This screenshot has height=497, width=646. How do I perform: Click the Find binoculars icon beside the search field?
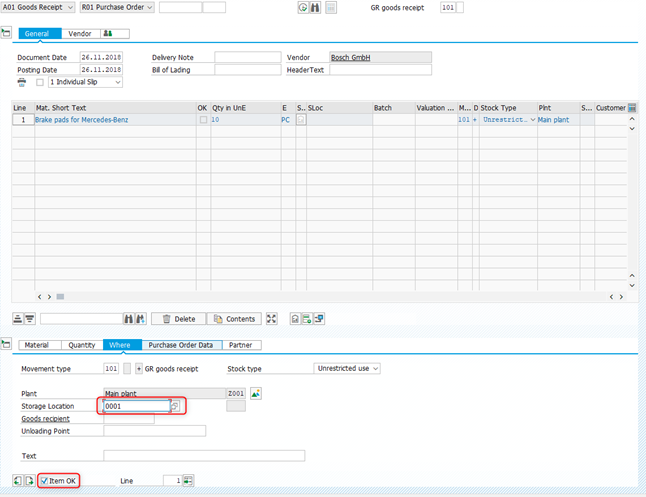point(129,319)
